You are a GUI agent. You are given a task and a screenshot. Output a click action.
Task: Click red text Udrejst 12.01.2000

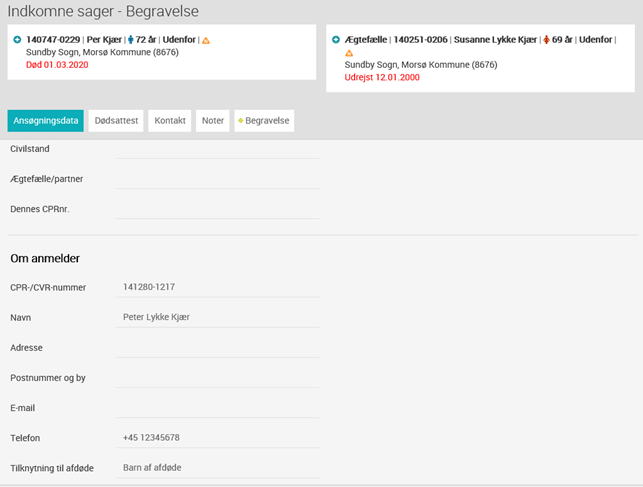click(x=382, y=77)
